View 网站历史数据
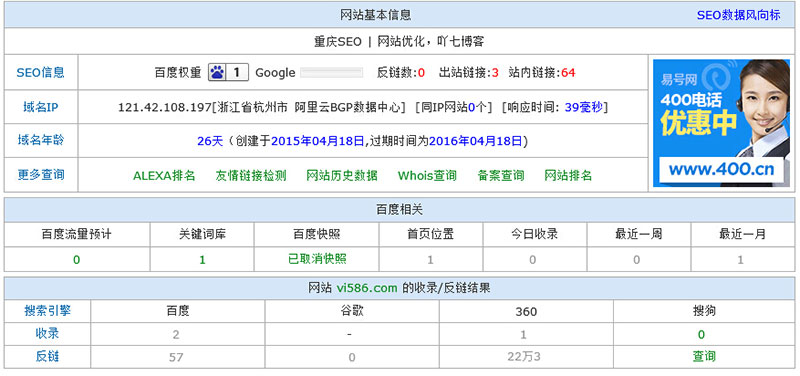800x376 pixels. click(342, 176)
